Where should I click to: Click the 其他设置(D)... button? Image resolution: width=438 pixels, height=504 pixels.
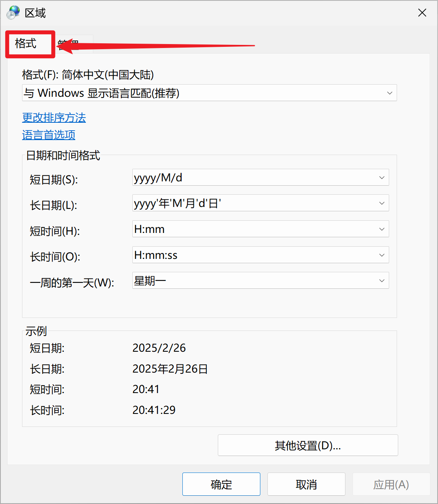click(308, 445)
